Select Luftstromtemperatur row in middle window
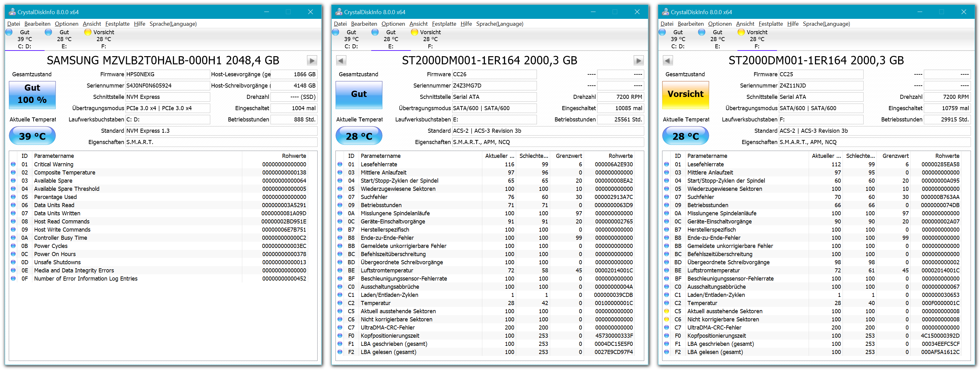 pos(486,271)
